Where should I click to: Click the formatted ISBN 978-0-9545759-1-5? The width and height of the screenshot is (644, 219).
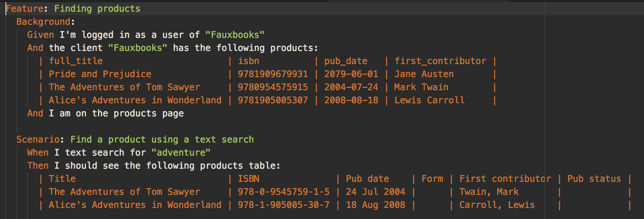click(x=283, y=192)
